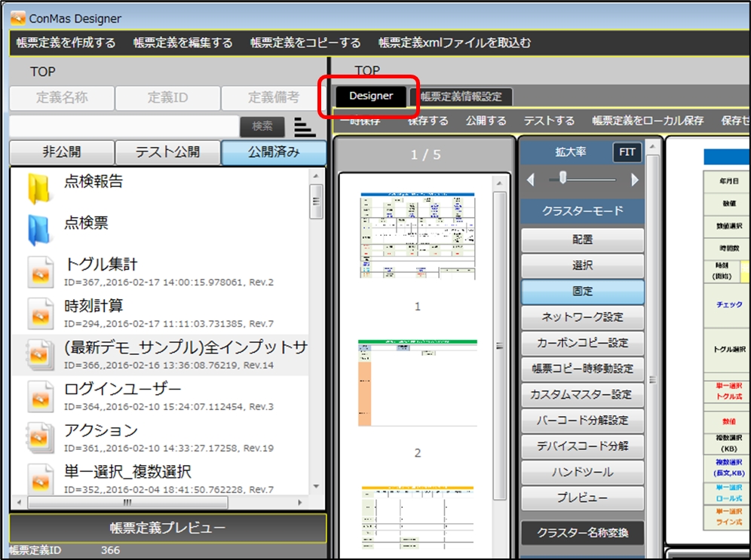Screen dimensions: 751x560
Task: Click the zoom increase right arrow
Action: tap(634, 179)
